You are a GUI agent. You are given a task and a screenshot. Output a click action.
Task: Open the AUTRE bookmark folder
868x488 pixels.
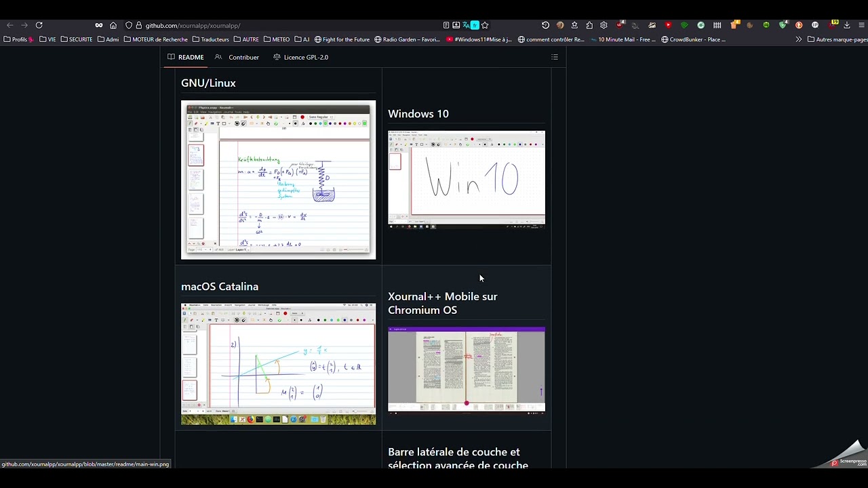tap(246, 39)
